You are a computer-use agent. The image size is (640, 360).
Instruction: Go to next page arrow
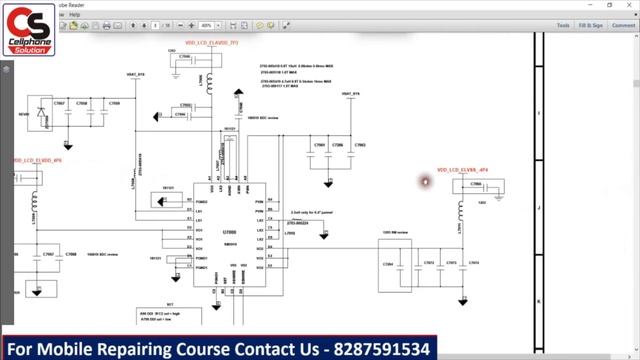pyautogui.click(x=144, y=26)
